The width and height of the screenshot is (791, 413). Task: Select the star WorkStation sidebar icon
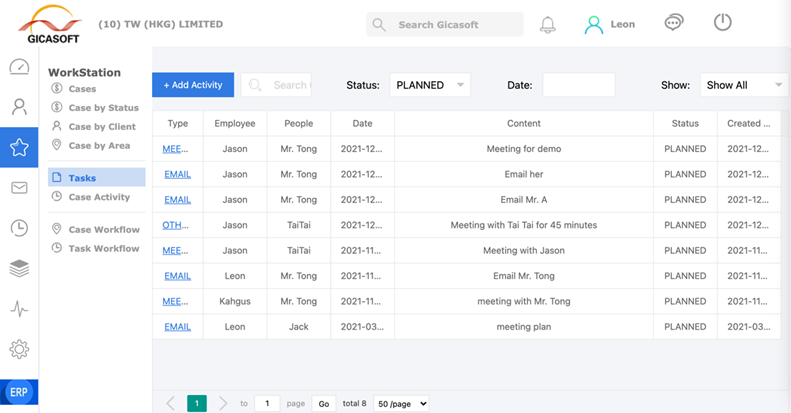point(19,148)
